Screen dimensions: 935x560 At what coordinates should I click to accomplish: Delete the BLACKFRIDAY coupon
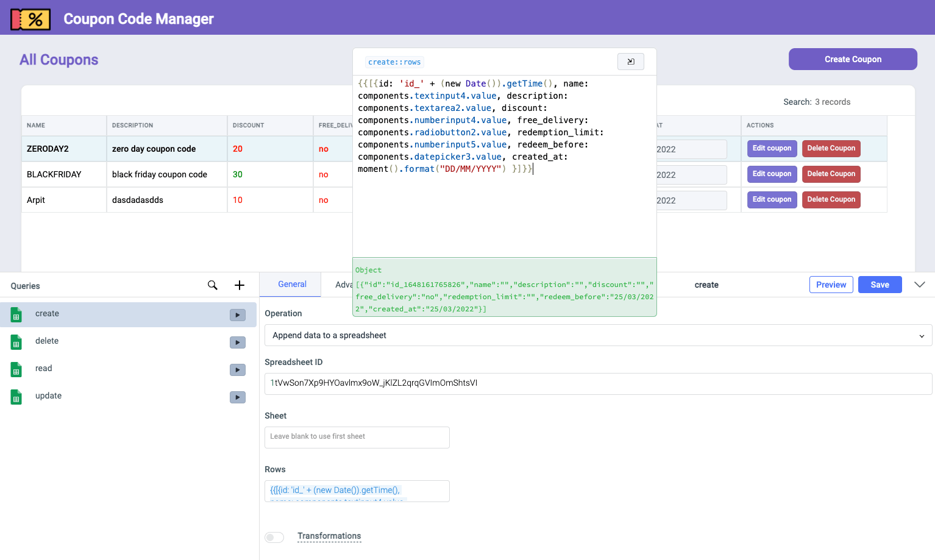pos(831,174)
